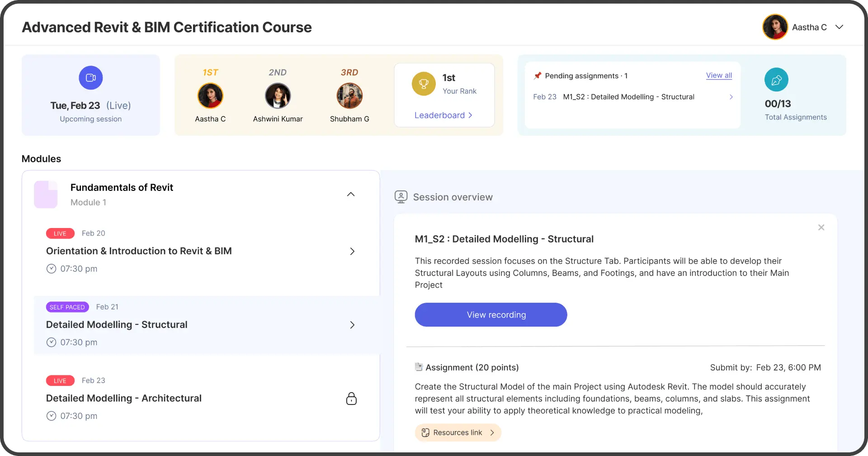
Task: Click the Session overview heading text
Action: coord(453,197)
